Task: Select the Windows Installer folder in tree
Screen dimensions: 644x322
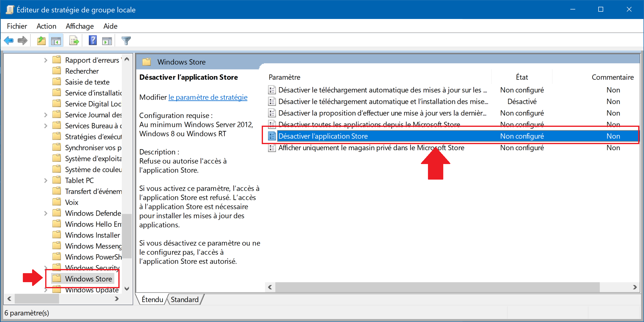Action: pyautogui.click(x=92, y=235)
